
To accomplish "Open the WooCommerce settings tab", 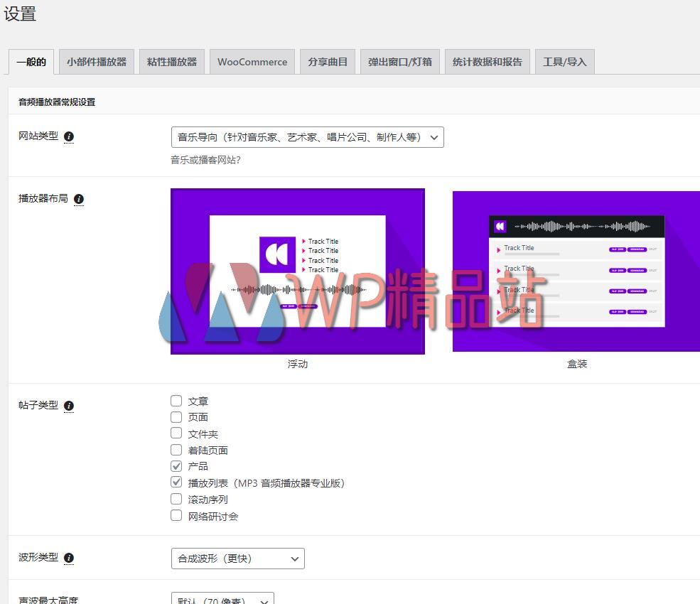I will pos(252,62).
